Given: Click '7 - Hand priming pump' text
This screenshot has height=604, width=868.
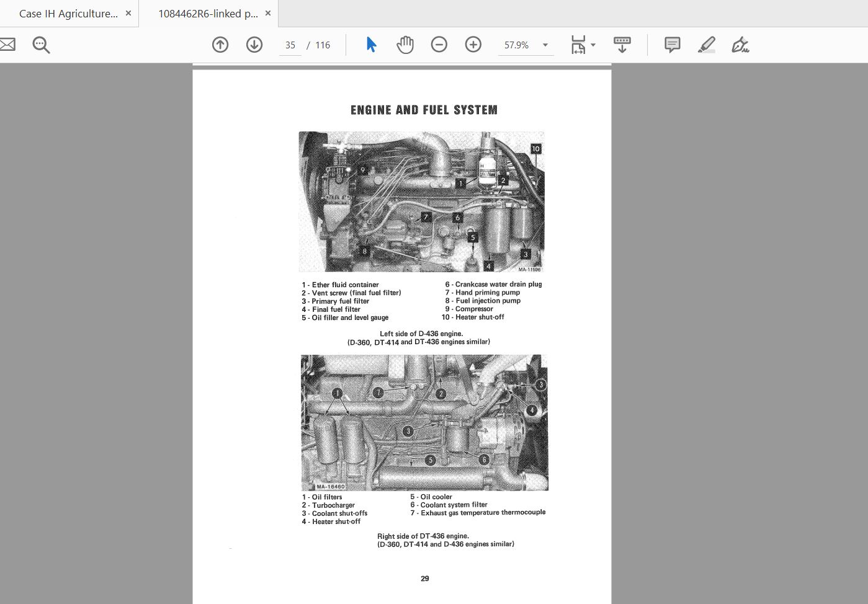Looking at the screenshot, I should (482, 292).
